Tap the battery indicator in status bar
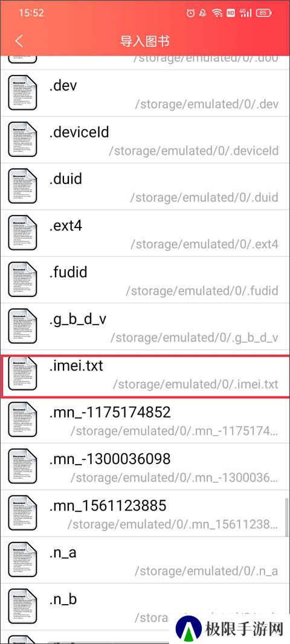 coord(263,13)
